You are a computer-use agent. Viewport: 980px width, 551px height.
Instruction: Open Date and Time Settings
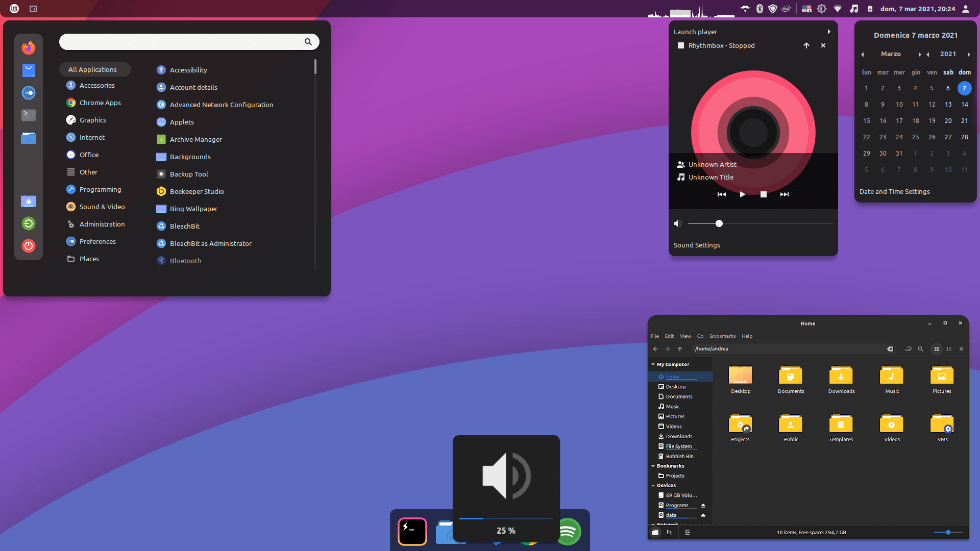click(x=894, y=192)
